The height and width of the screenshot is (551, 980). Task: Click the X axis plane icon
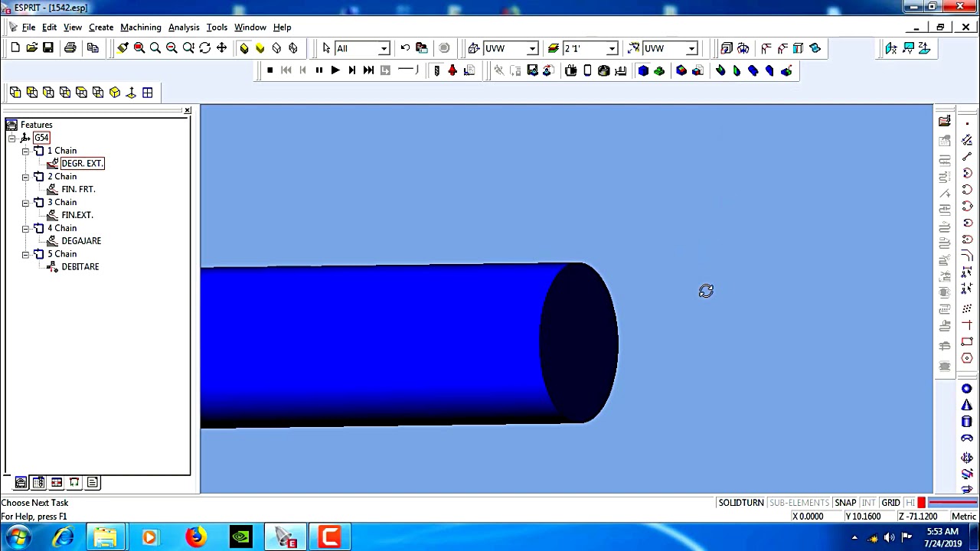pos(891,48)
